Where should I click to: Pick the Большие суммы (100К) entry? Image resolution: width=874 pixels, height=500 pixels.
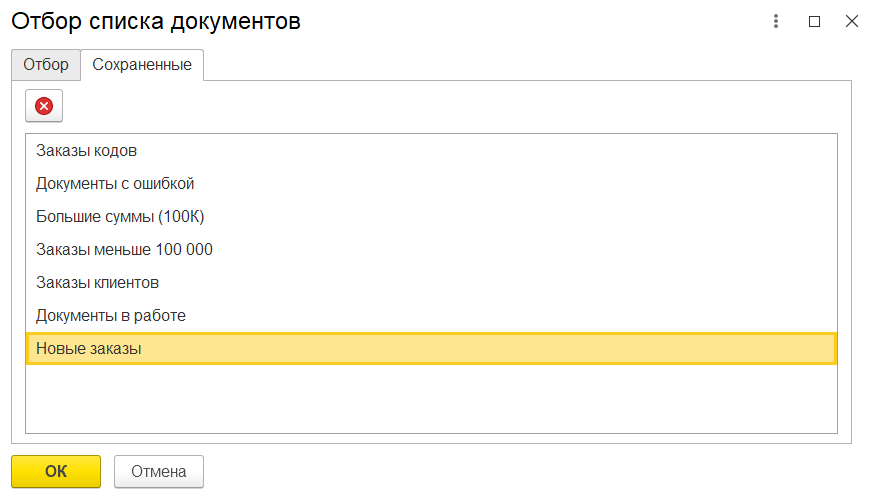(431, 216)
